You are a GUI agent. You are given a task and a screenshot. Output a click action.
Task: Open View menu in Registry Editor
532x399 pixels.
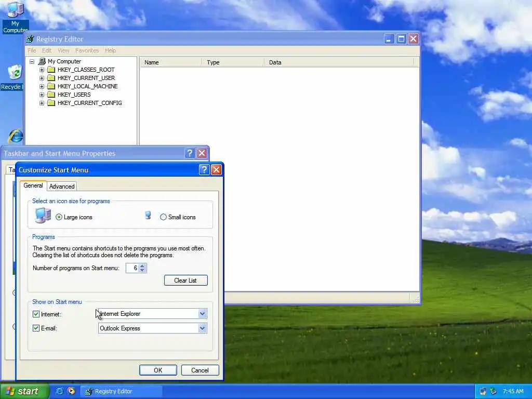tap(63, 50)
